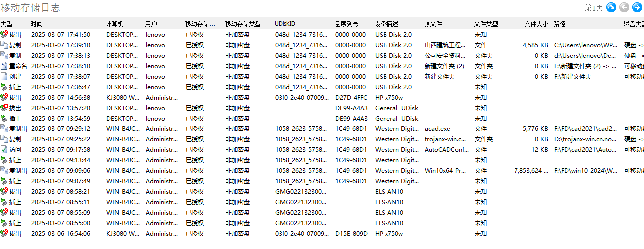Click the unplug icon in the 08:58:21 row
The width and height of the screenshot is (644, 249).
click(x=4, y=191)
